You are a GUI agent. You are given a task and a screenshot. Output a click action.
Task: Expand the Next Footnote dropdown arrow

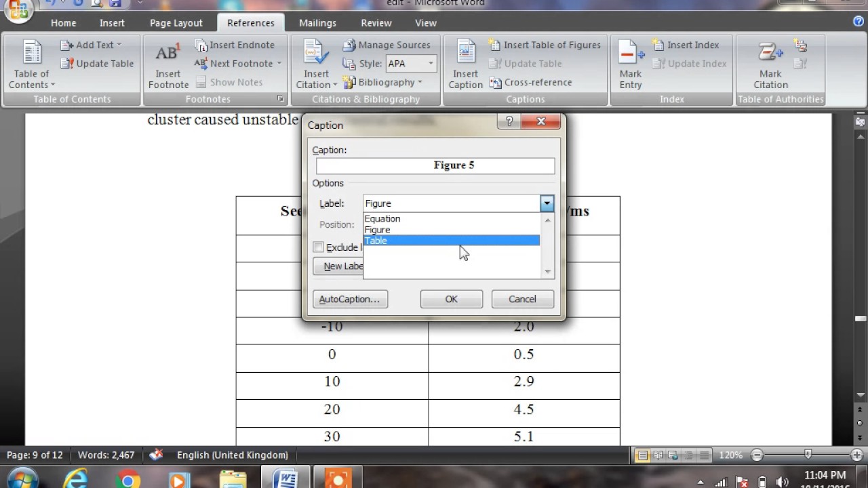coord(279,63)
